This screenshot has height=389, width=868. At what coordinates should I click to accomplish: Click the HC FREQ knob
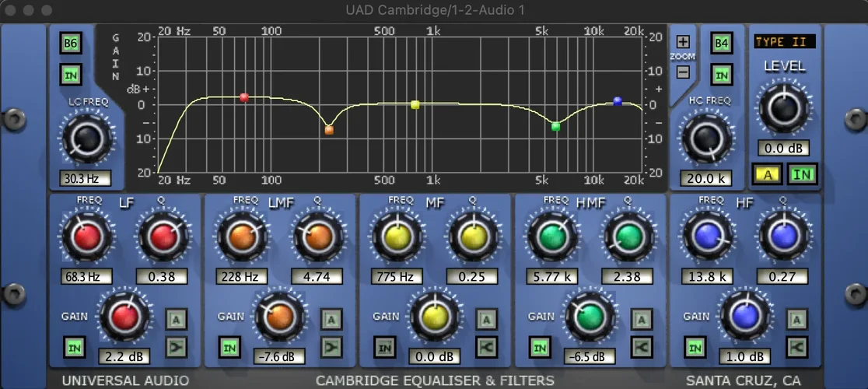point(705,138)
